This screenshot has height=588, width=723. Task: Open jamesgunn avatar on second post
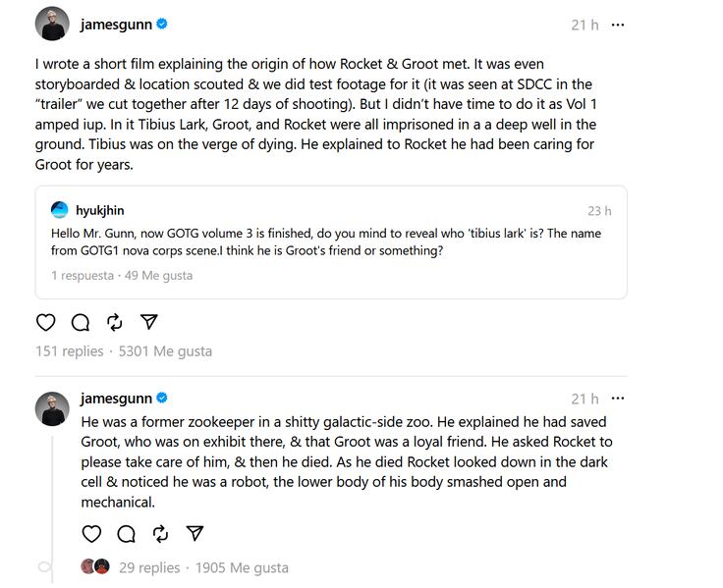52,407
